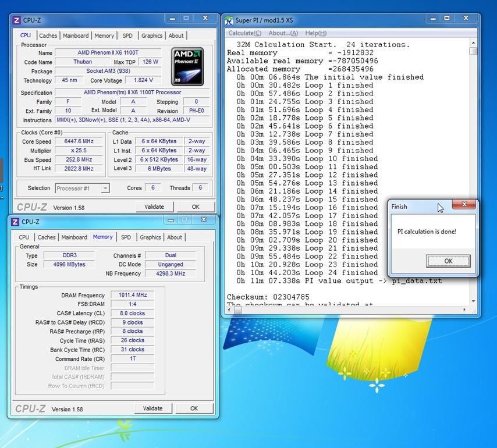Click the Finish dialog title bar
The image size is (497, 448).
pos(421,207)
